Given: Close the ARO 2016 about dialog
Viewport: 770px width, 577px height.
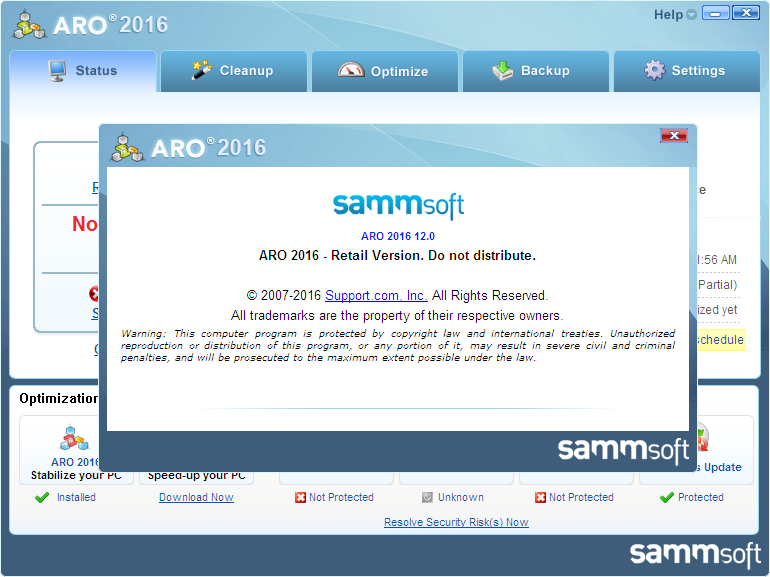Looking at the screenshot, I should coord(674,136).
